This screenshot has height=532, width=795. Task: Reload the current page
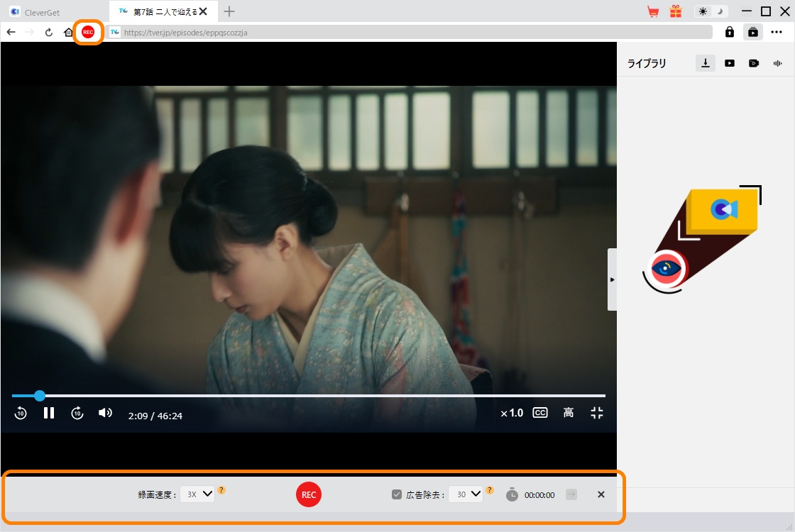49,33
